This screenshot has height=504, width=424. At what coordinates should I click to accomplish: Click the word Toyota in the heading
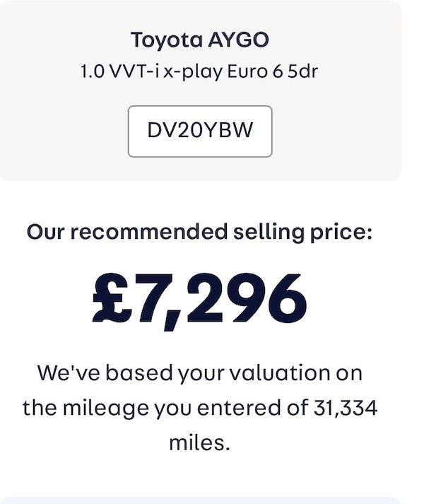165,40
